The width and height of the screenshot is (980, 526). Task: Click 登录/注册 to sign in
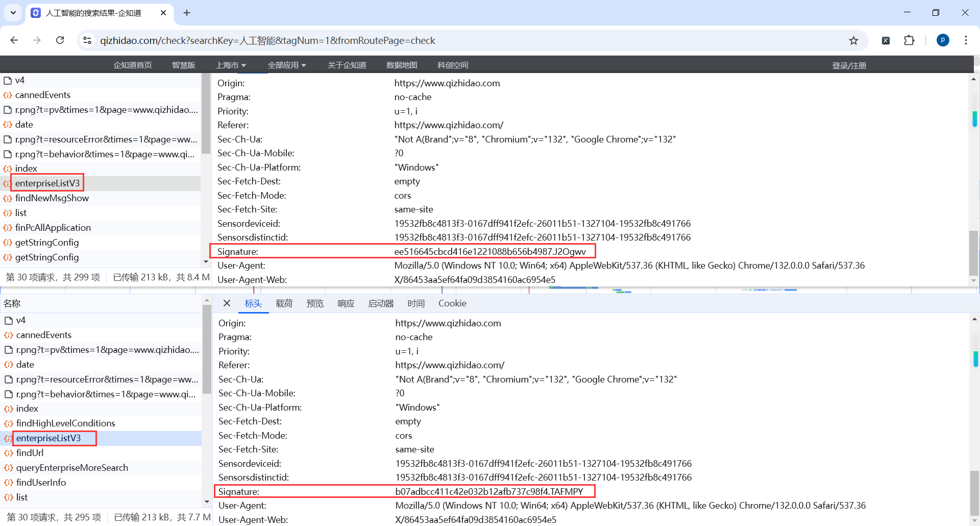(x=849, y=65)
